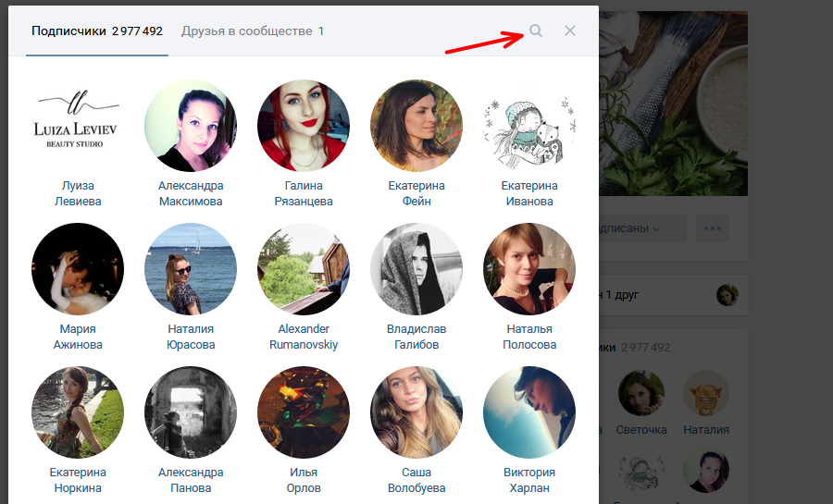Click Галина Рязанцева avatar photo
Viewport: 833px width, 504px height.
[304, 126]
